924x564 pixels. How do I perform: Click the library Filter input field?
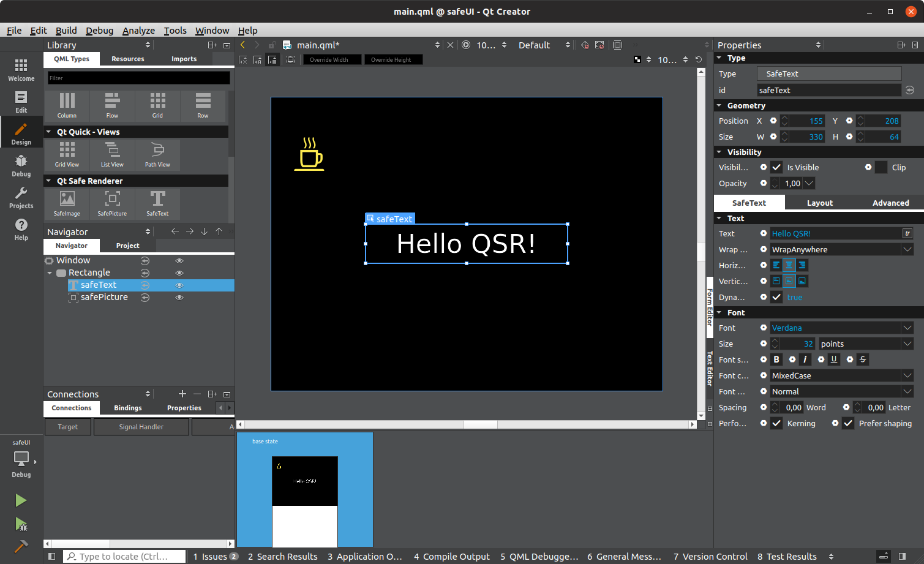tap(139, 78)
